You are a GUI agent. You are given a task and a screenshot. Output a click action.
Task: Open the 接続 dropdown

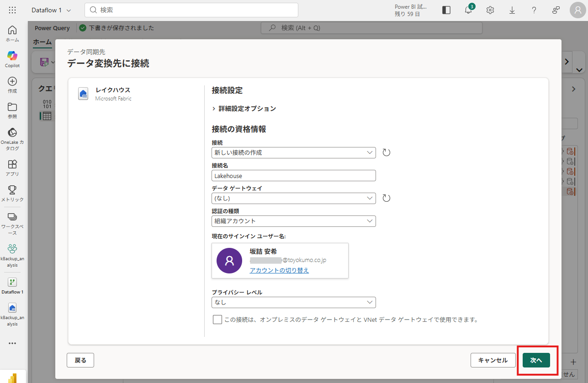click(x=293, y=152)
